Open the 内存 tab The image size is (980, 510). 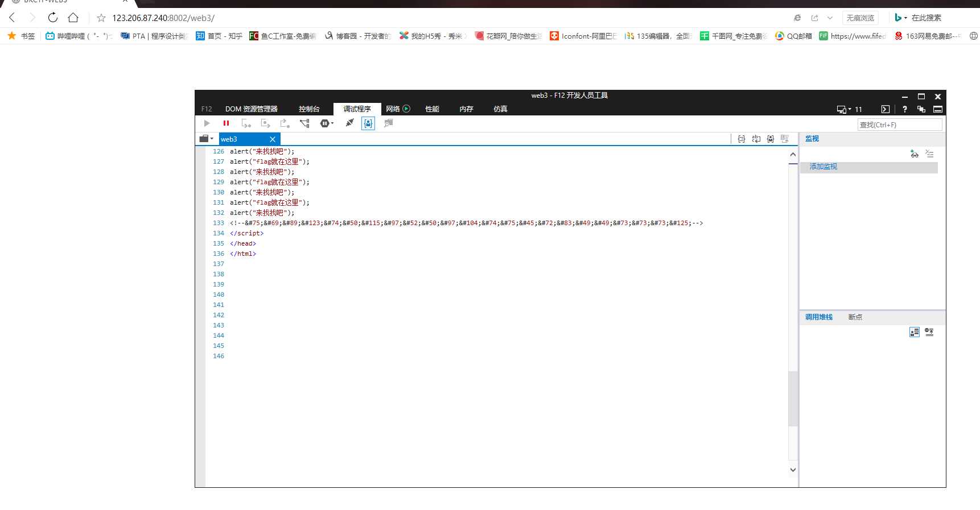(x=467, y=109)
